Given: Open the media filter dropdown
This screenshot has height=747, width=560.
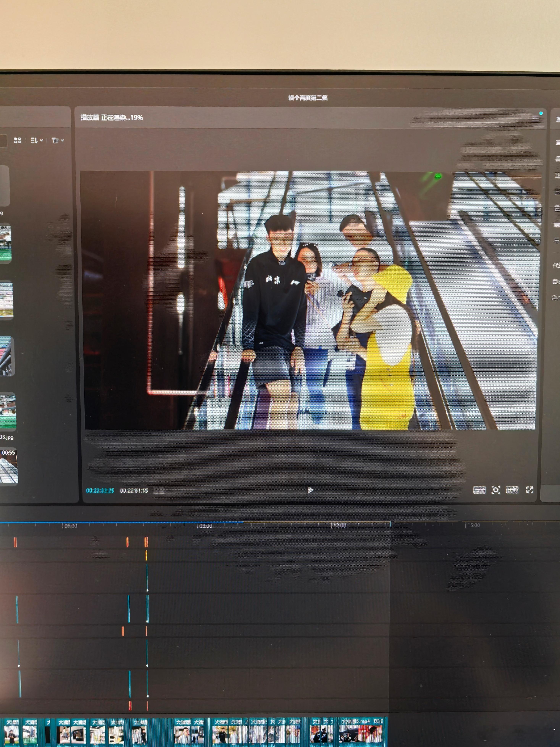Looking at the screenshot, I should point(57,140).
